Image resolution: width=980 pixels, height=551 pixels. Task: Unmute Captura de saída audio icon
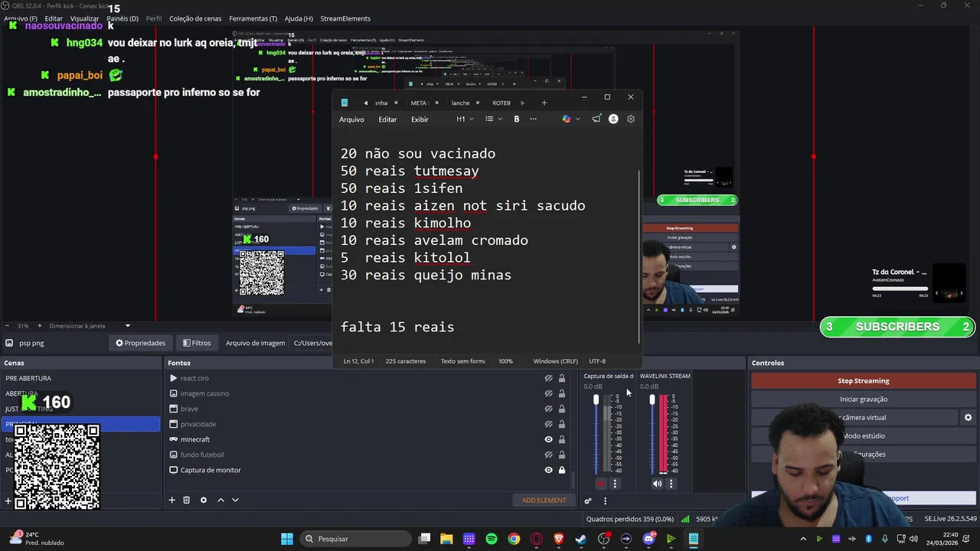point(600,483)
